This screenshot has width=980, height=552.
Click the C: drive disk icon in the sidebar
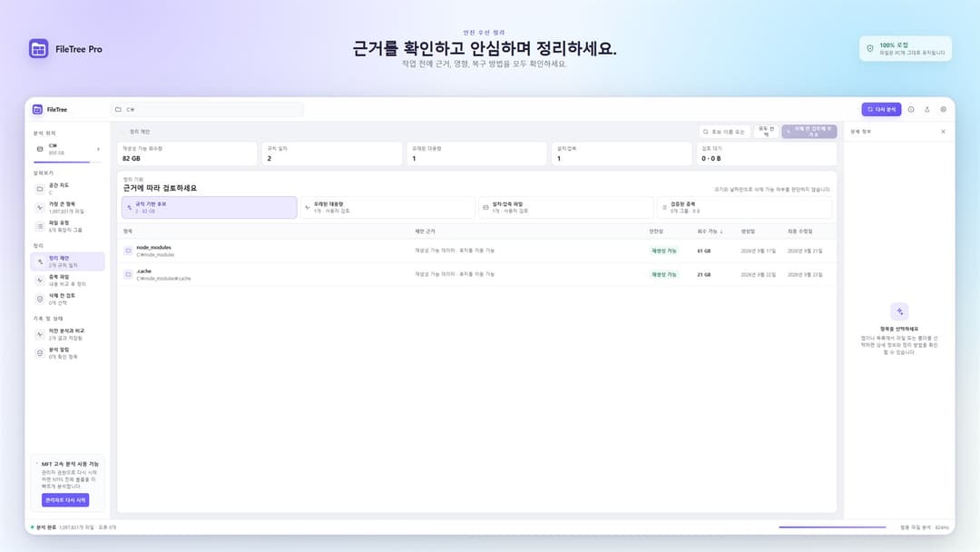click(40, 149)
